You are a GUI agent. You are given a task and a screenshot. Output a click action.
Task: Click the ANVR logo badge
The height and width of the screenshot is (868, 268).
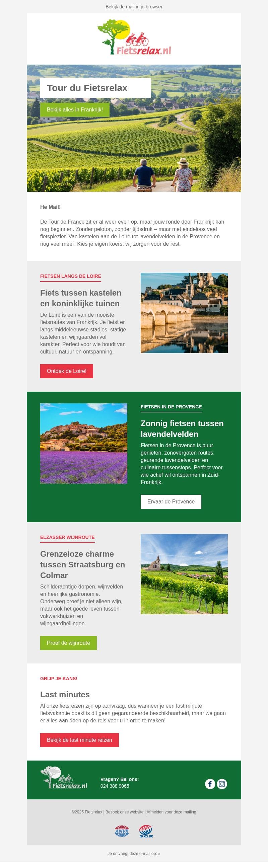122,831
